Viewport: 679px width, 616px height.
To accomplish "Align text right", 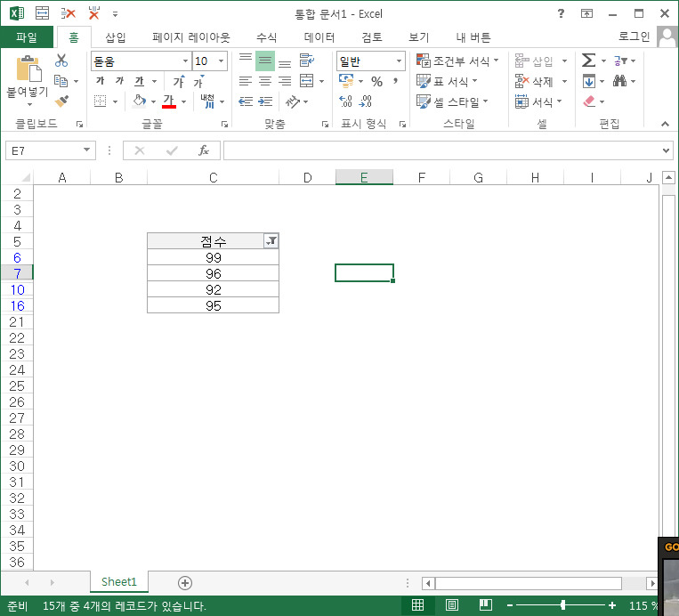I will [x=285, y=81].
